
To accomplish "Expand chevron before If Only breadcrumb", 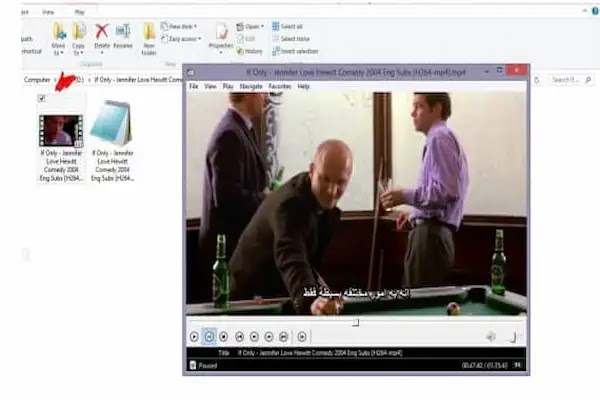I will tap(90, 80).
